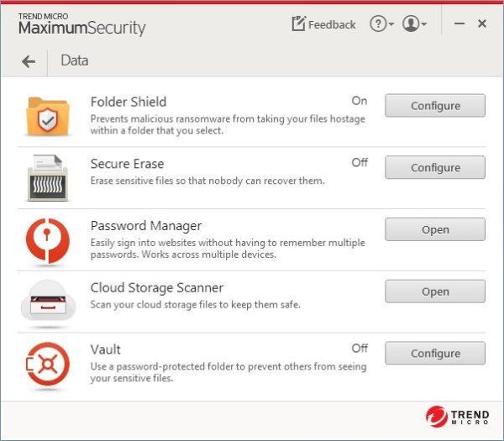Click the Vault safe icon
The height and width of the screenshot is (441, 504).
[48, 364]
